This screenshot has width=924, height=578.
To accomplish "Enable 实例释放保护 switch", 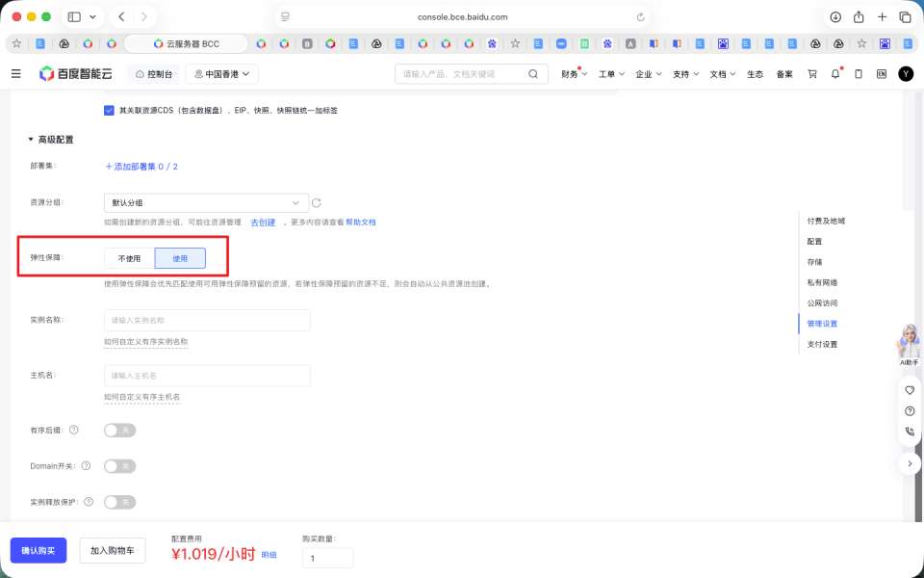I will coord(119,502).
